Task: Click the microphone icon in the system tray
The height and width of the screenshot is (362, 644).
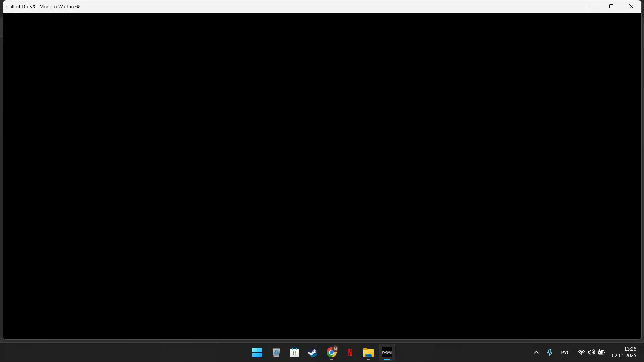Action: coord(549,352)
